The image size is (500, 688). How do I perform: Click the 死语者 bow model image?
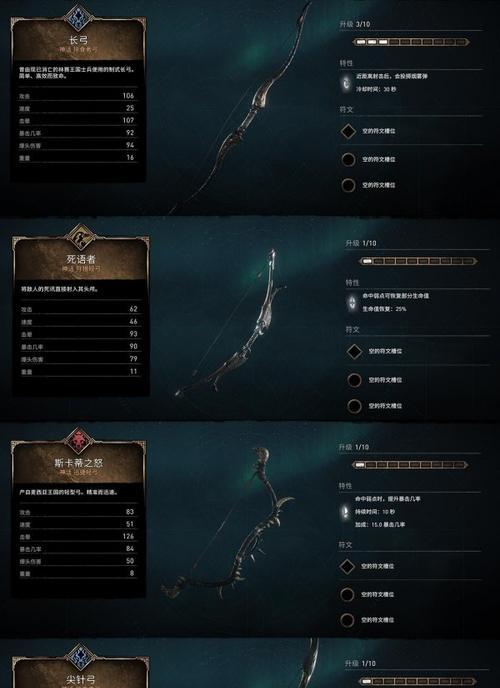(232, 322)
